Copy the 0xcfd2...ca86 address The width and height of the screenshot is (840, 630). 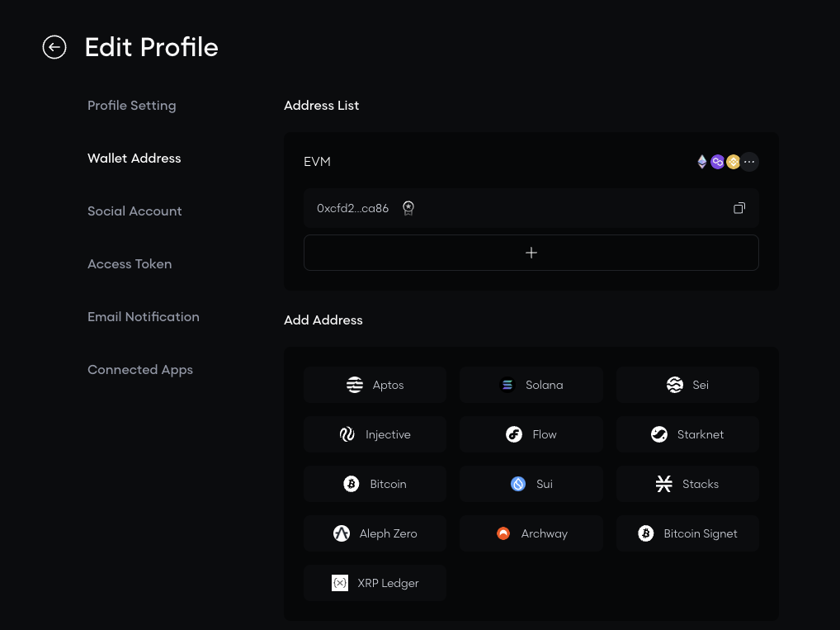click(739, 208)
